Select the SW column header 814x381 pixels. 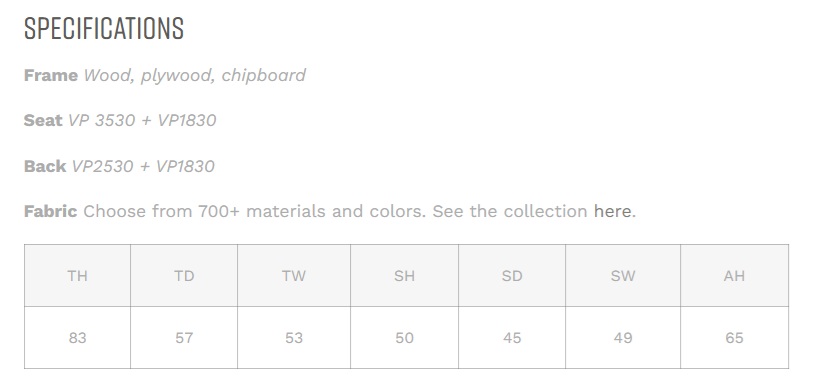click(x=623, y=276)
